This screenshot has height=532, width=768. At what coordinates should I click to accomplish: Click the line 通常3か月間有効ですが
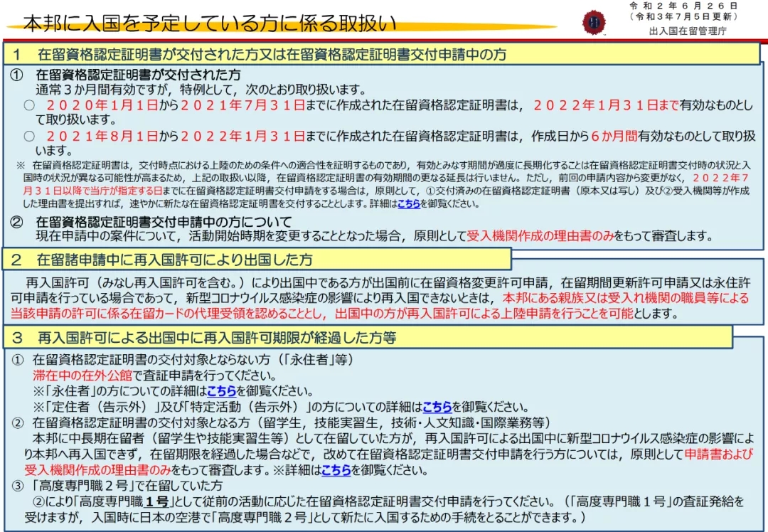(201, 90)
